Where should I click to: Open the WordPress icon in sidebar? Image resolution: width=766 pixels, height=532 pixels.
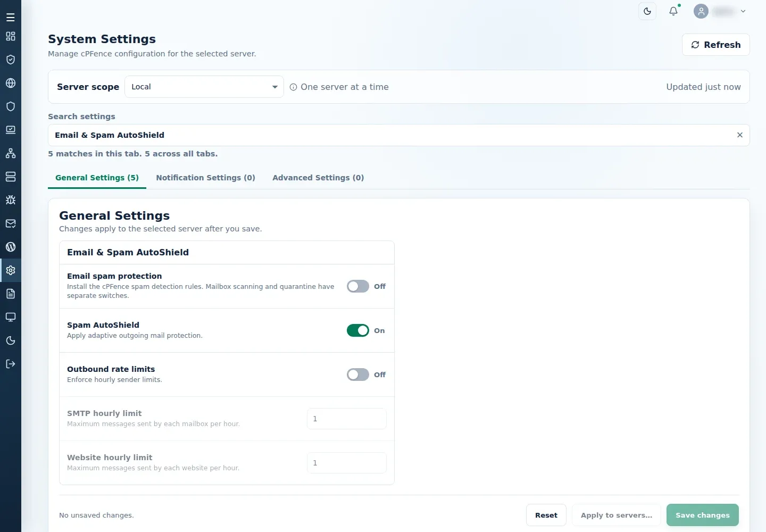11,247
